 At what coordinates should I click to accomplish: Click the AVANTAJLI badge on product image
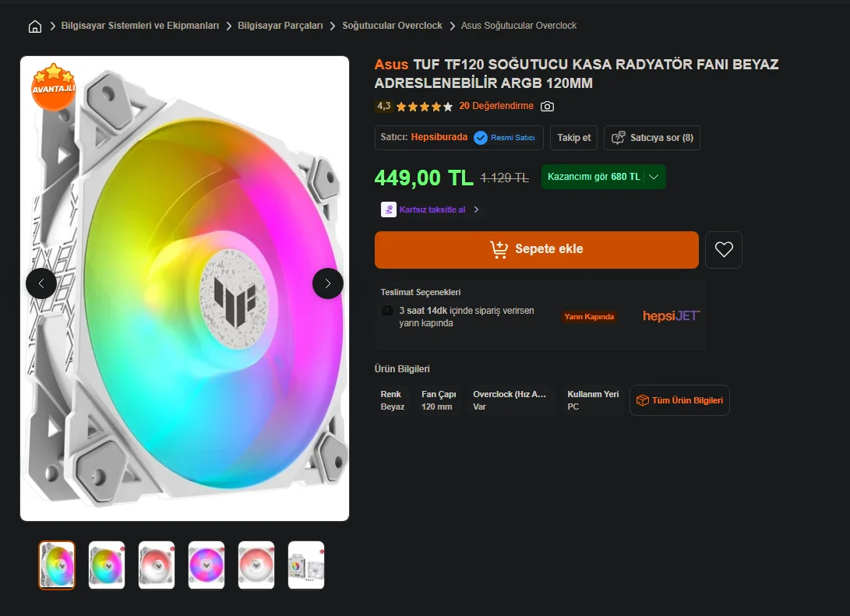pyautogui.click(x=53, y=86)
